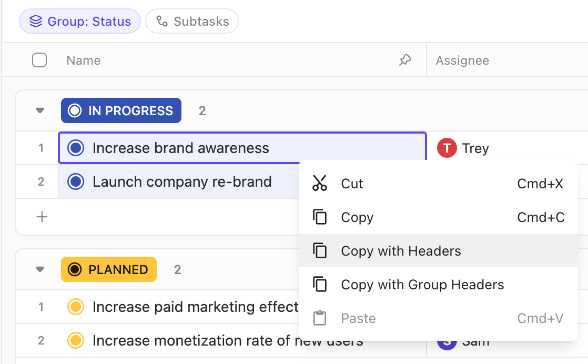588x364 pixels.
Task: Select Cut from the context menu
Action: click(352, 184)
